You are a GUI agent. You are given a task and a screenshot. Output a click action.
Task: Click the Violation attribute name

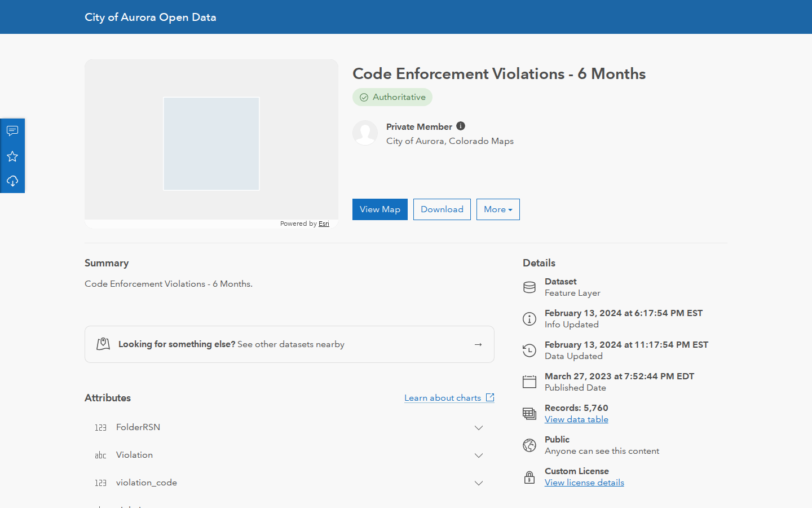pos(134,455)
